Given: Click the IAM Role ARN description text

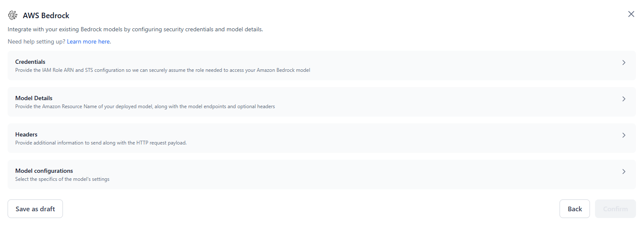Looking at the screenshot, I should coord(163,70).
